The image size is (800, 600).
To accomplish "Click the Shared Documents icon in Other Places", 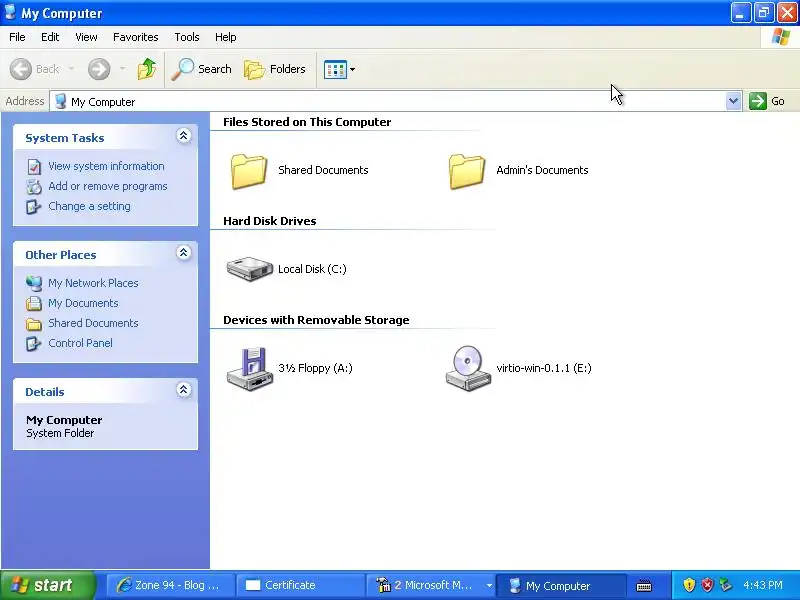I will 34,323.
